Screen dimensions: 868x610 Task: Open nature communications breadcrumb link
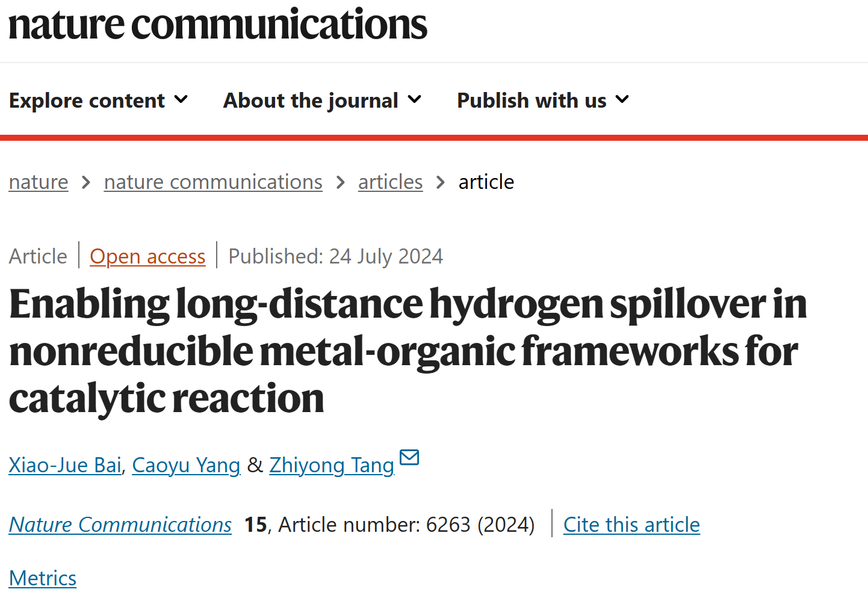(x=213, y=182)
